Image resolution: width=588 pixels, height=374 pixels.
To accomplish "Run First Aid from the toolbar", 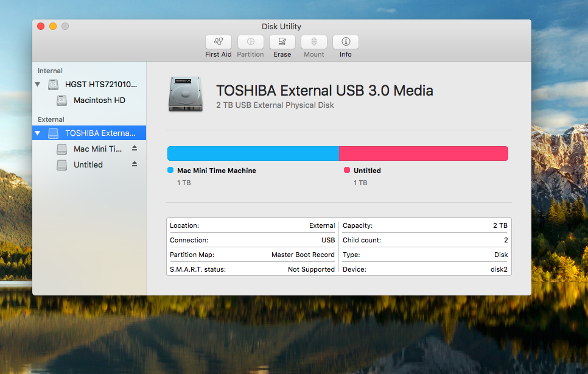I will (219, 41).
